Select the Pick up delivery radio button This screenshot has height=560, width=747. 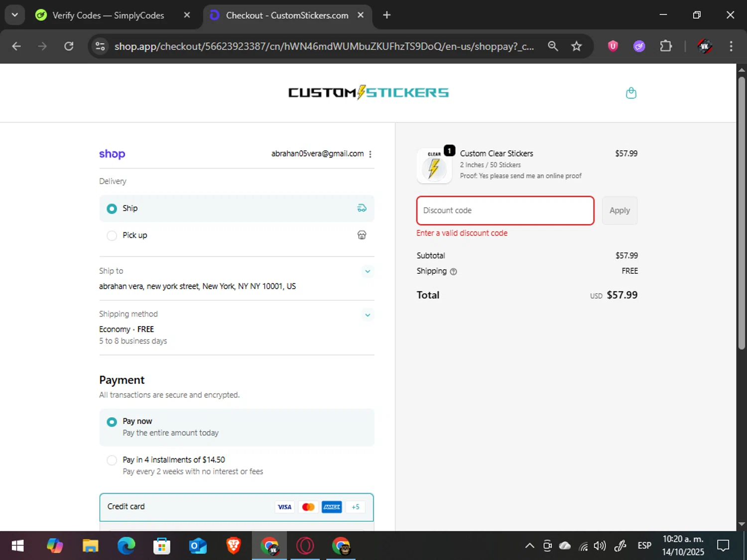(x=112, y=235)
